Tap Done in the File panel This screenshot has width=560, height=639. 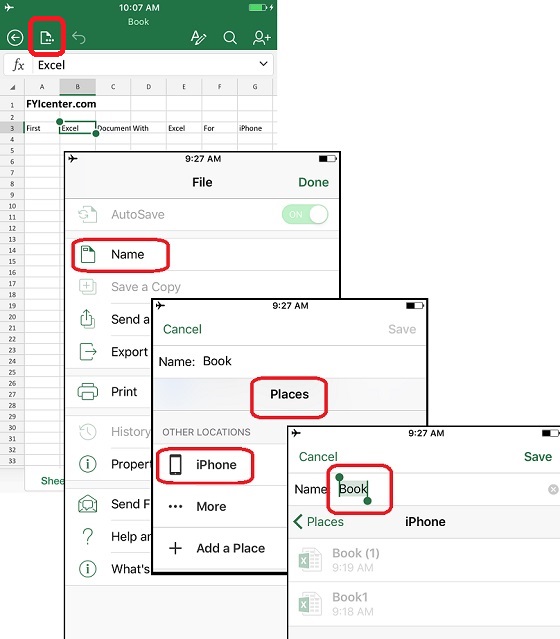coord(313,182)
